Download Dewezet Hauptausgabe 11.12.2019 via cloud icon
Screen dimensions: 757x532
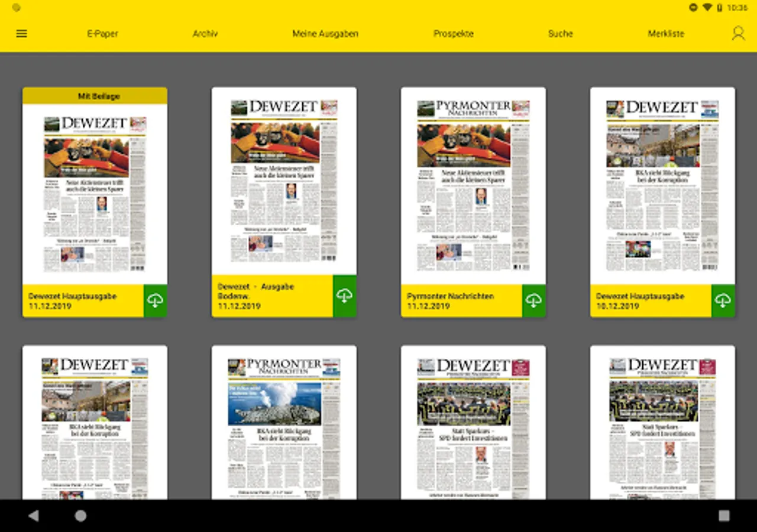[x=156, y=301]
